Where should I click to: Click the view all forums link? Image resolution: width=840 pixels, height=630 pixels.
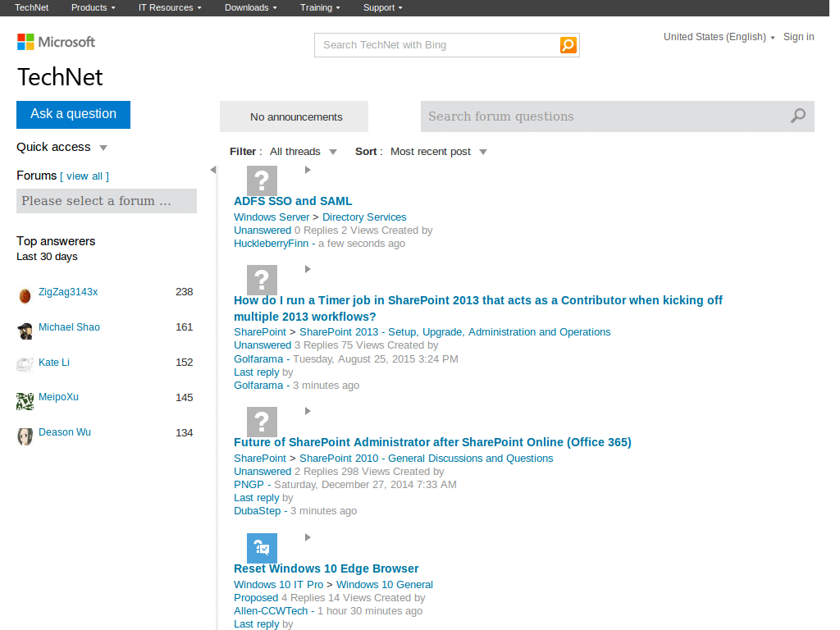tap(84, 176)
